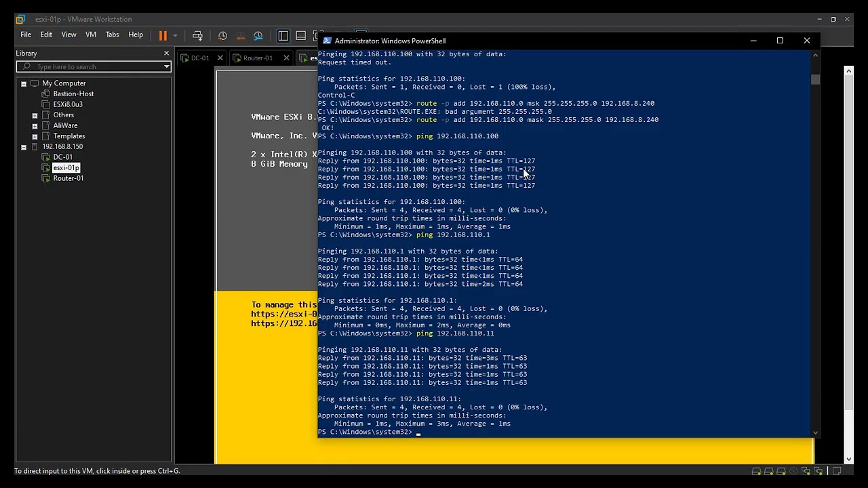Switch to the Router-01 tab
The height and width of the screenshot is (488, 868).
point(258,58)
